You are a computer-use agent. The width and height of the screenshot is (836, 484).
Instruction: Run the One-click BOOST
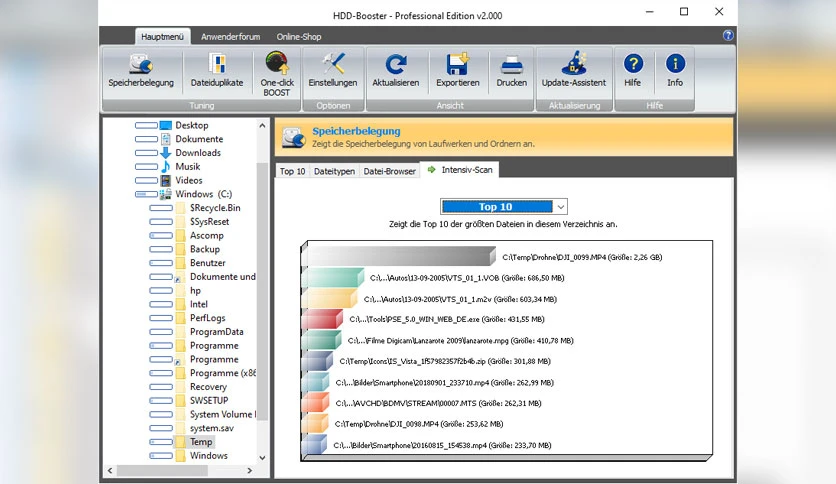pyautogui.click(x=277, y=74)
